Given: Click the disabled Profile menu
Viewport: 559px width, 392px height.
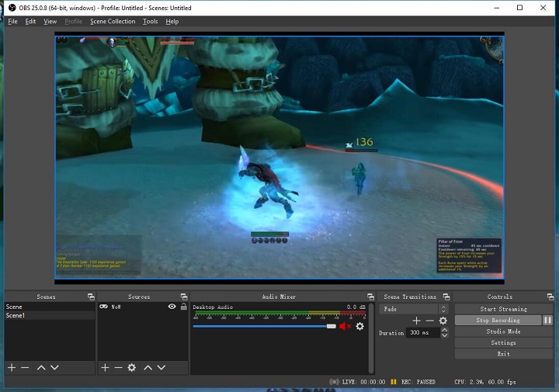Looking at the screenshot, I should [x=74, y=22].
